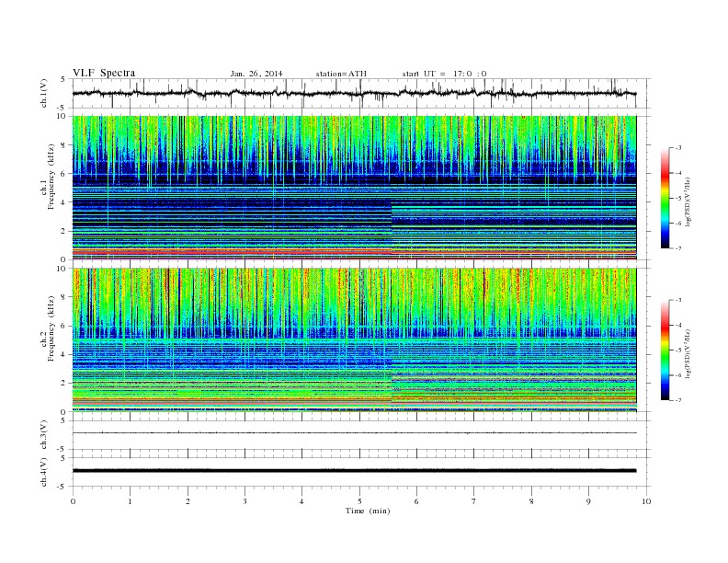Image resolution: width=728 pixels, height=563 pixels.
Task: Click the "6" kHz tick on ch.1 spectrogram
Action: (63, 173)
